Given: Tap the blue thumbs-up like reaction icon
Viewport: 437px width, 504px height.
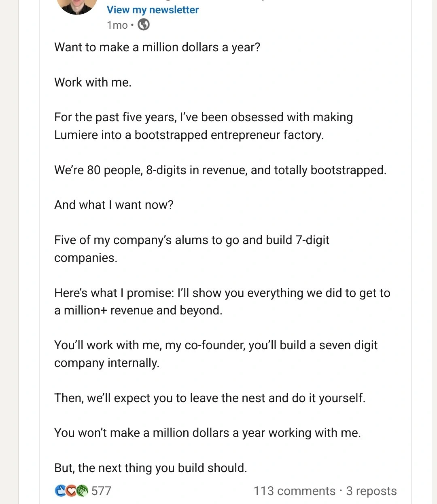Looking at the screenshot, I should coord(61,491).
